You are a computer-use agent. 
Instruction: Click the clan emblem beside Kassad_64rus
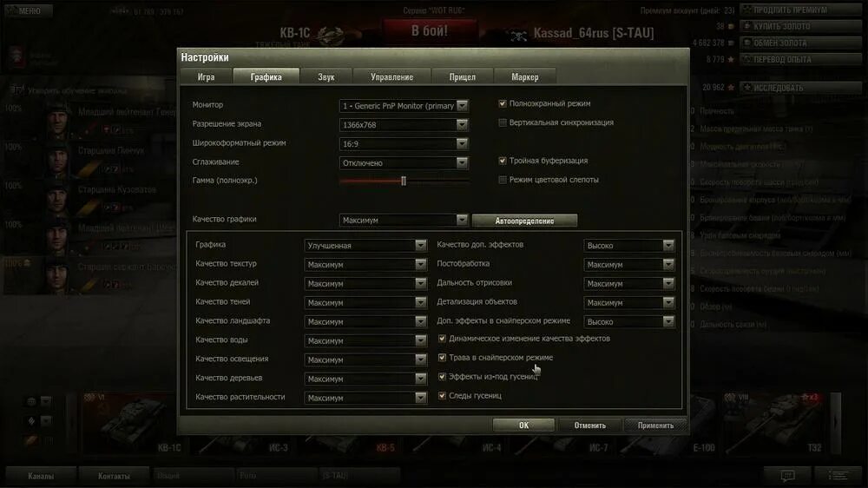pos(518,36)
